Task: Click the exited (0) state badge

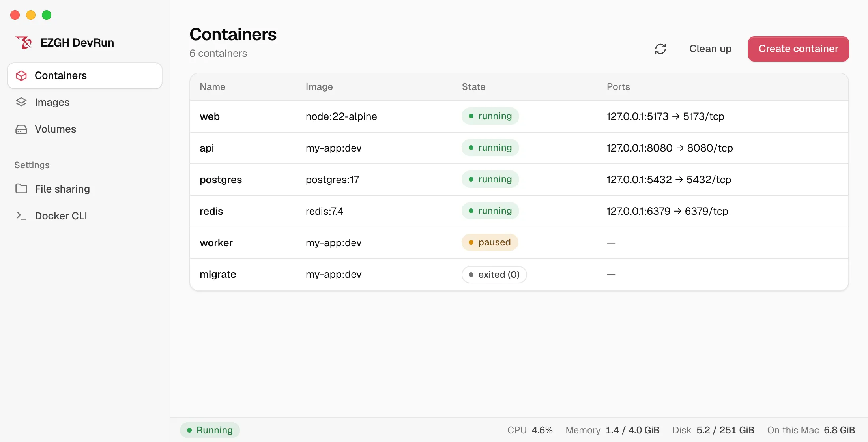Action: click(x=494, y=274)
